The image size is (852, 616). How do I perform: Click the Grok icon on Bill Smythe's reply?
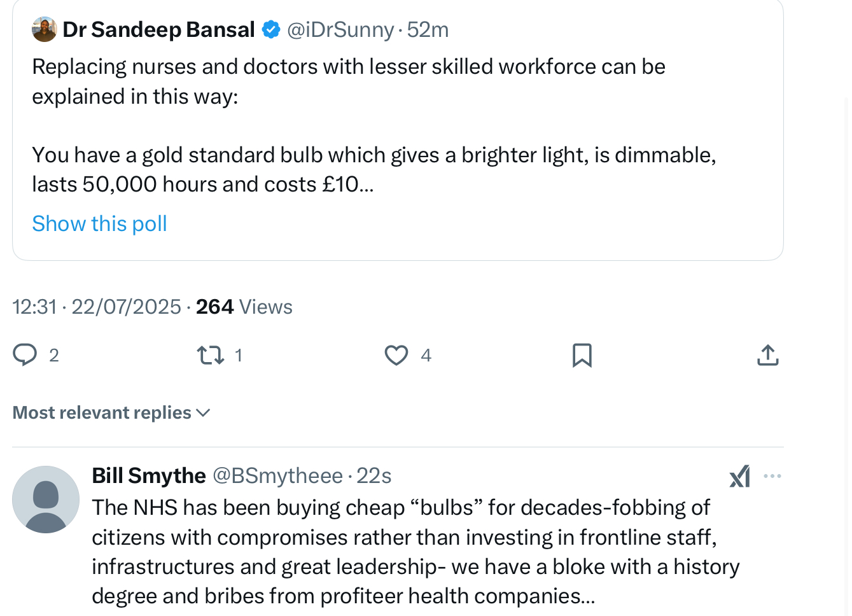pos(740,475)
